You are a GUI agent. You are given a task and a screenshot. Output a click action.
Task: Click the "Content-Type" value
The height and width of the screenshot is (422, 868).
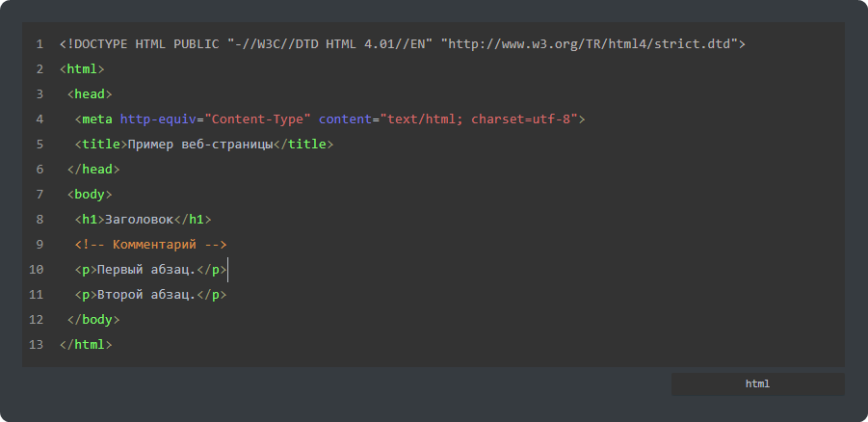click(257, 119)
